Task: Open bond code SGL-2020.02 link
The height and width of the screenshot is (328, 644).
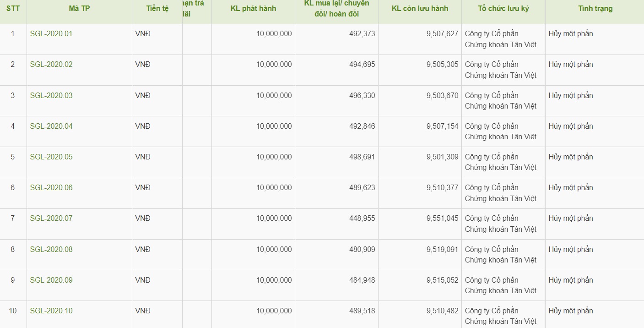Action: coord(51,64)
